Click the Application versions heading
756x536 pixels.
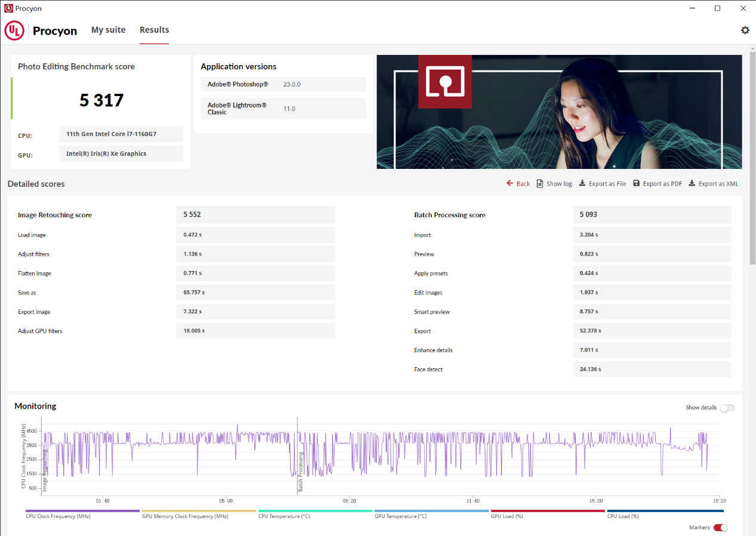point(238,66)
